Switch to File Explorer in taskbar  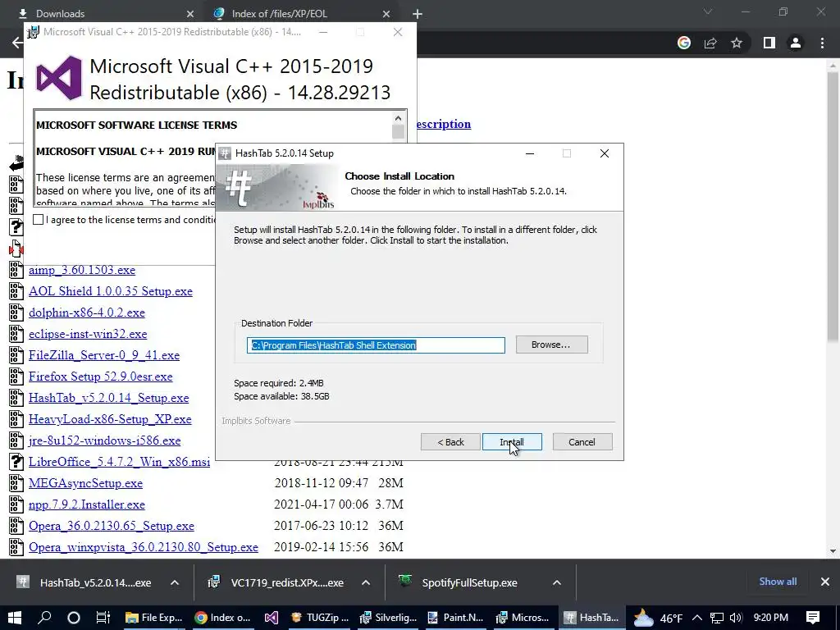coord(153,618)
